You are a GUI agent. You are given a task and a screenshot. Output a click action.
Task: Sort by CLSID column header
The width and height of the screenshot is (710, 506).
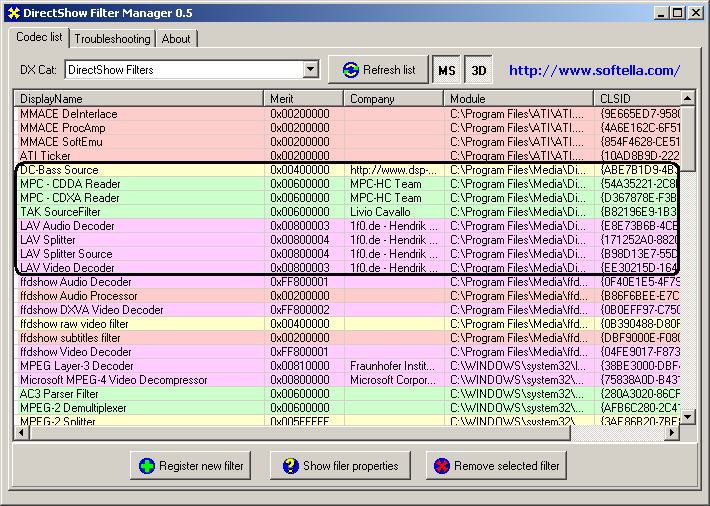point(638,99)
